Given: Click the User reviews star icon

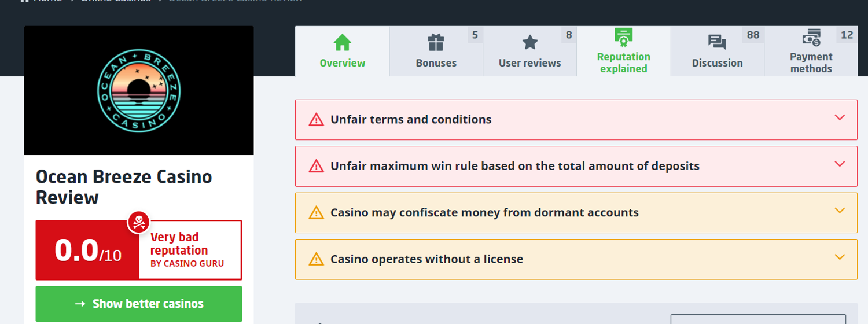Looking at the screenshot, I should point(529,42).
